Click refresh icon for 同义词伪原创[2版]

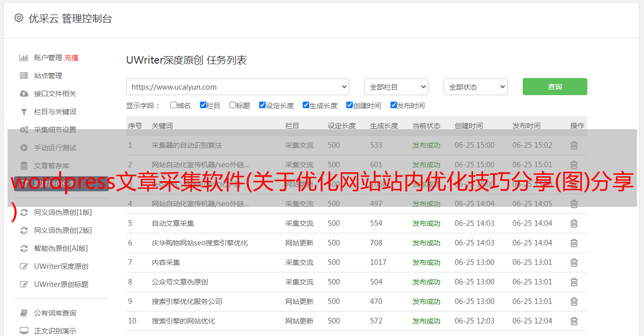click(24, 230)
